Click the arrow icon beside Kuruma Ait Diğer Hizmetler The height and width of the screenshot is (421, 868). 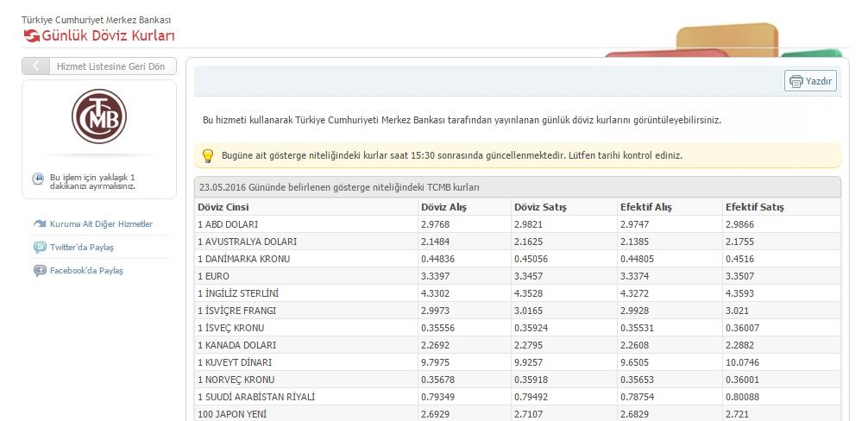click(x=40, y=224)
